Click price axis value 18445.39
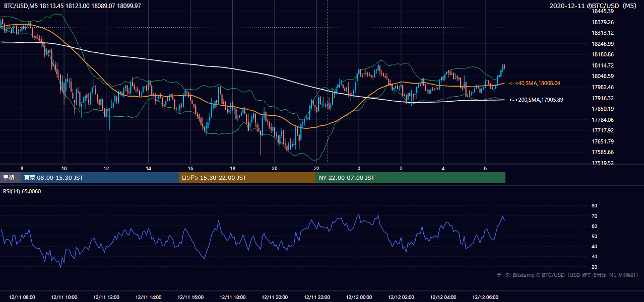This screenshot has height=302, width=644. (x=603, y=11)
